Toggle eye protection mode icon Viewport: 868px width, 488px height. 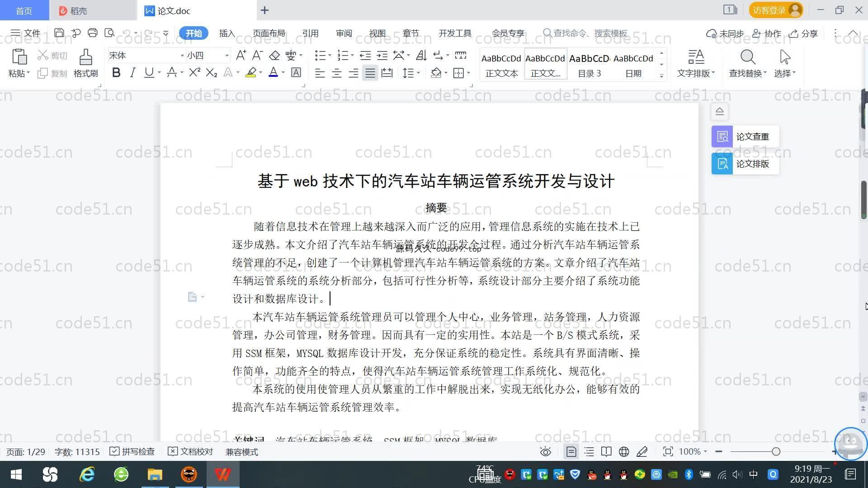pyautogui.click(x=546, y=451)
